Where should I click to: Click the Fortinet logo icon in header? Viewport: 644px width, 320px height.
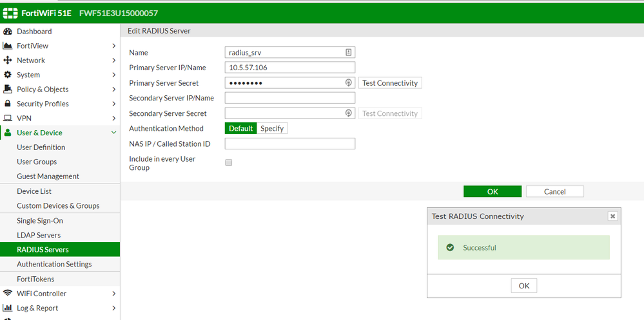pyautogui.click(x=10, y=13)
